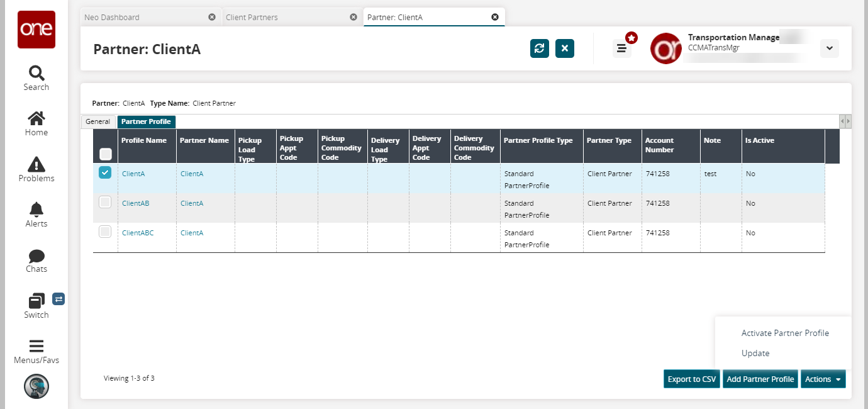Image resolution: width=868 pixels, height=409 pixels.
Task: Open the ClientABC profile name link
Action: [x=138, y=233]
